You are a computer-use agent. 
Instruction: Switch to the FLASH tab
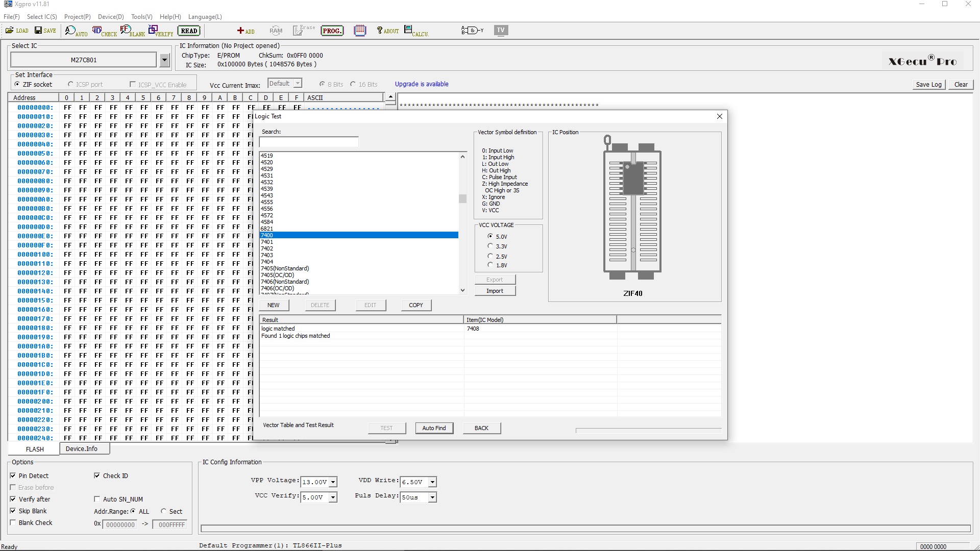tap(35, 449)
